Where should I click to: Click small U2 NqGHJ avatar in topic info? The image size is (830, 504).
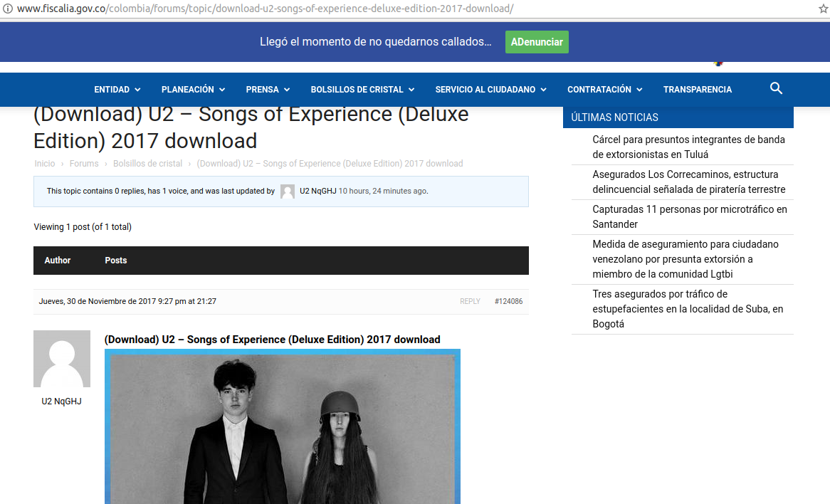click(288, 191)
